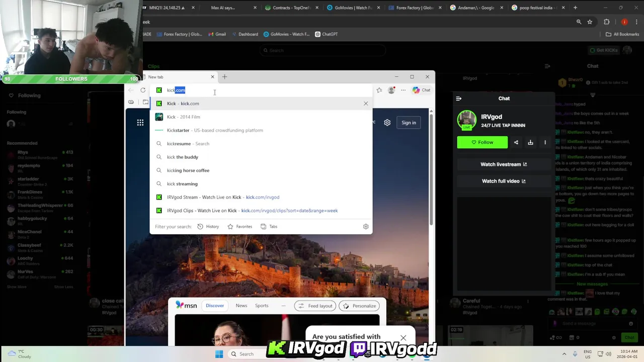Click Watch livestream link
644x362 pixels.
click(x=504, y=164)
